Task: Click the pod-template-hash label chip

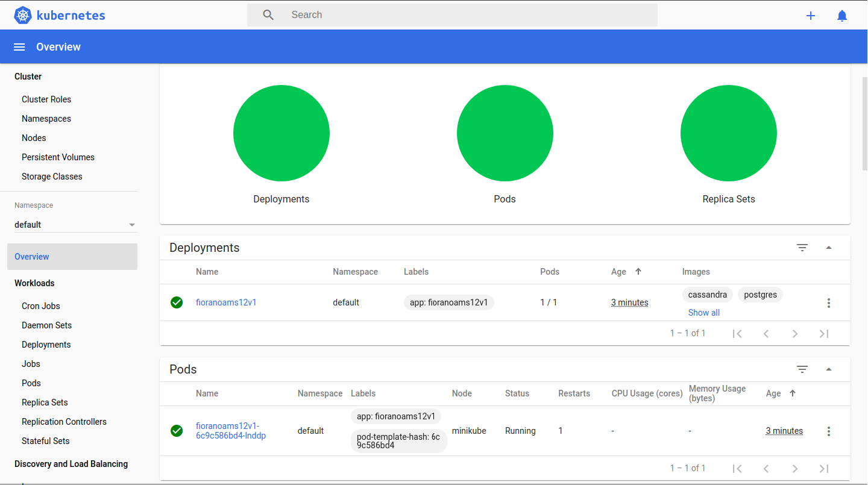Action: tap(398, 441)
